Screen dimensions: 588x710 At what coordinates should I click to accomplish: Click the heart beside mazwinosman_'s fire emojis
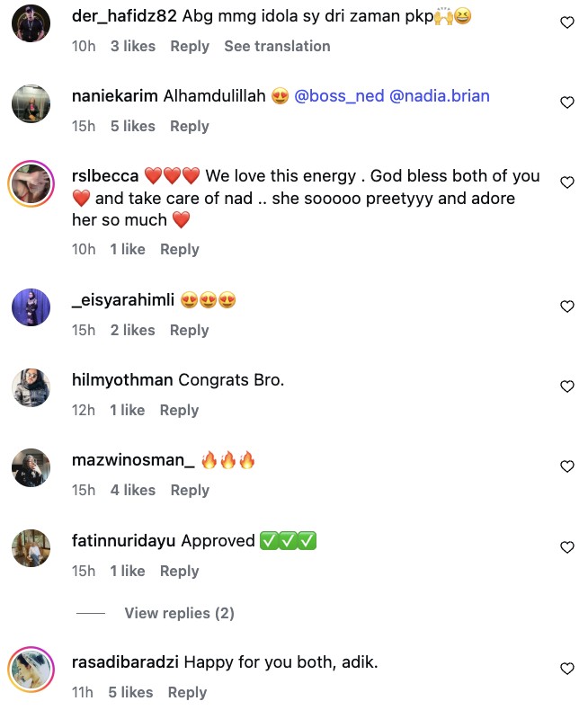click(567, 466)
